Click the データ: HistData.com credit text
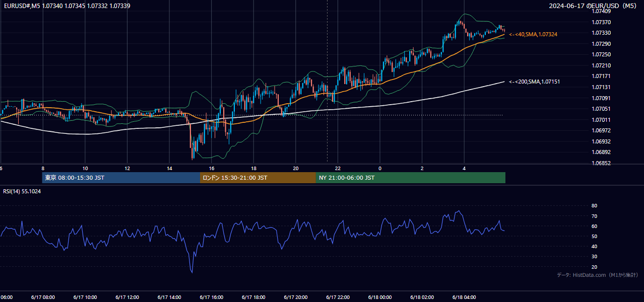 [x=598, y=275]
